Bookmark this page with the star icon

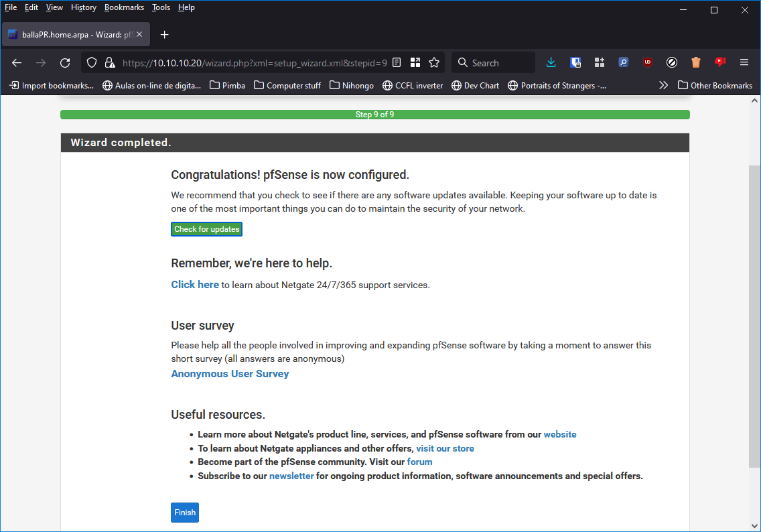click(434, 62)
